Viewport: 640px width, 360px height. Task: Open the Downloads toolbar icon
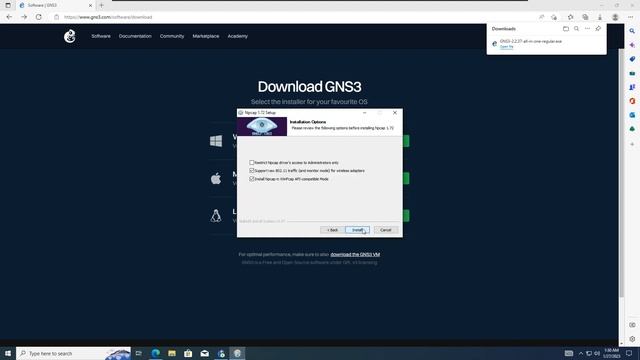pyautogui.click(x=600, y=17)
